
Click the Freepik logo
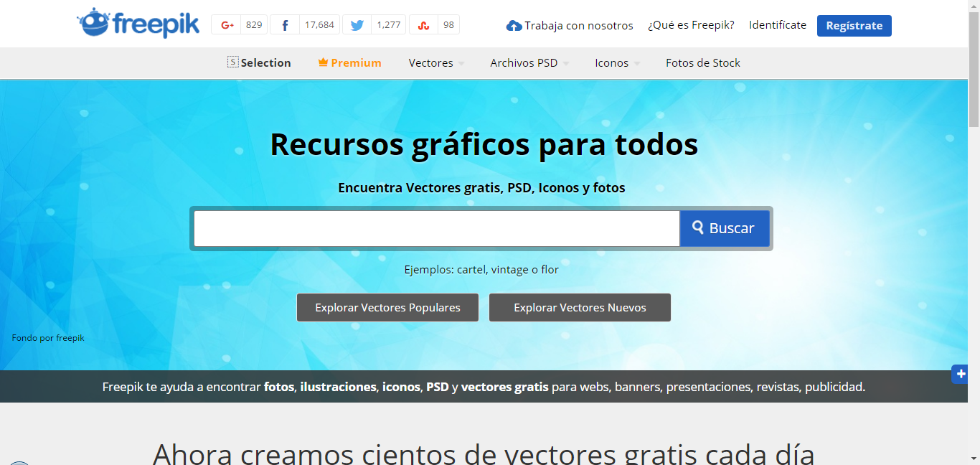(128, 24)
